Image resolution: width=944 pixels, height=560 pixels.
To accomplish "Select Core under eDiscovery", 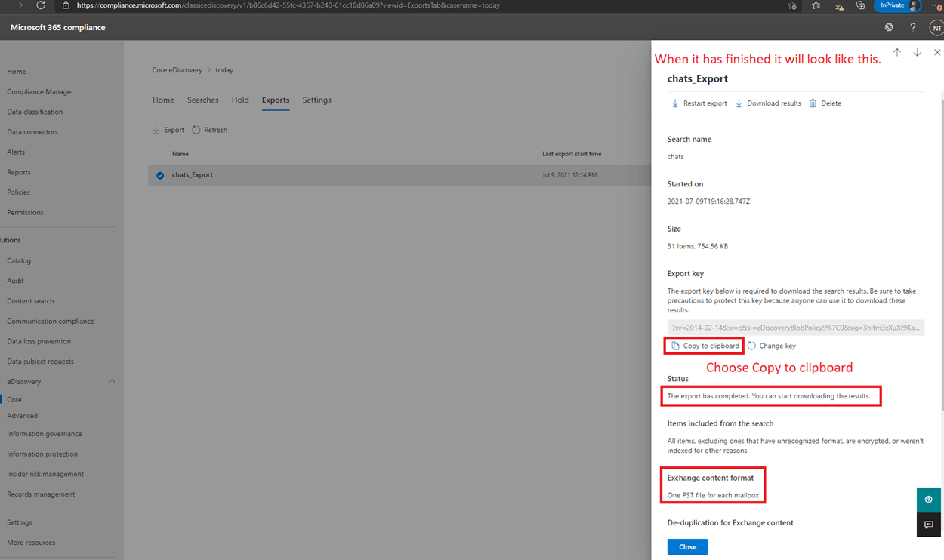I will 14,400.
